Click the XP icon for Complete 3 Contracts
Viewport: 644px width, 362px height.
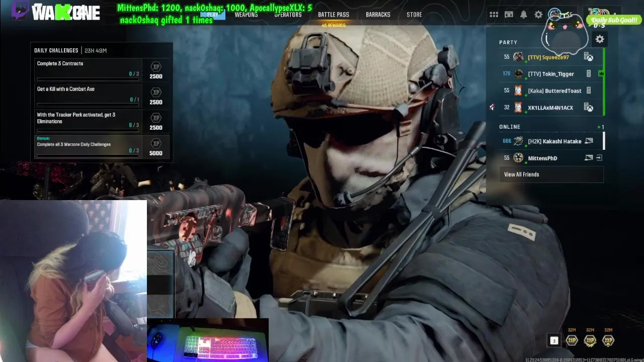(x=156, y=67)
